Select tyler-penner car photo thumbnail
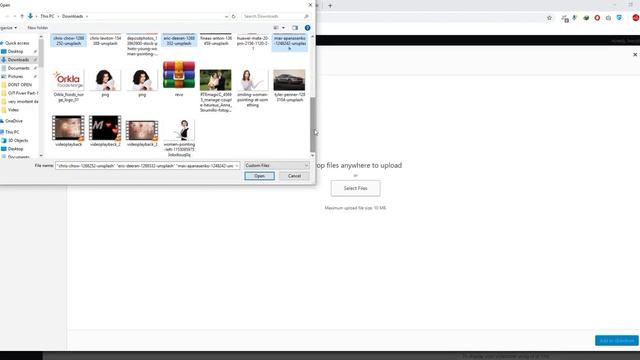Viewport: 640px width, 360px height. point(289,80)
